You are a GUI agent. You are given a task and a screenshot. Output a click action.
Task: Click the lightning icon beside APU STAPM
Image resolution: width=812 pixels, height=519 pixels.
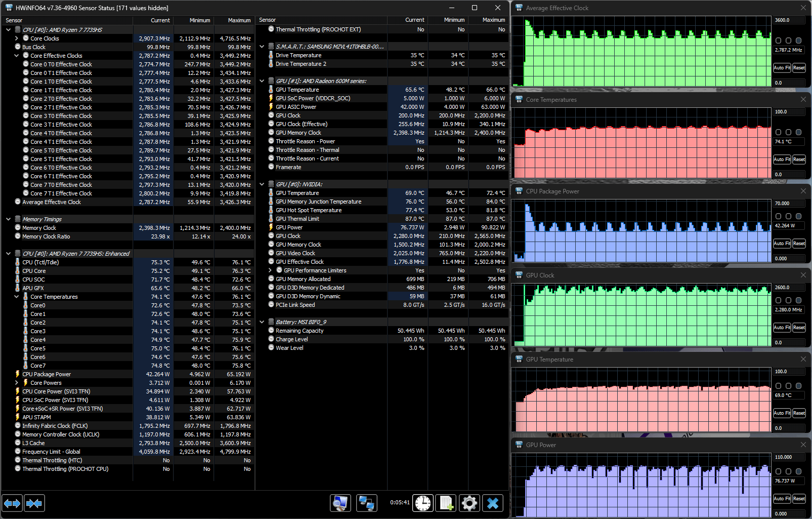coord(18,417)
